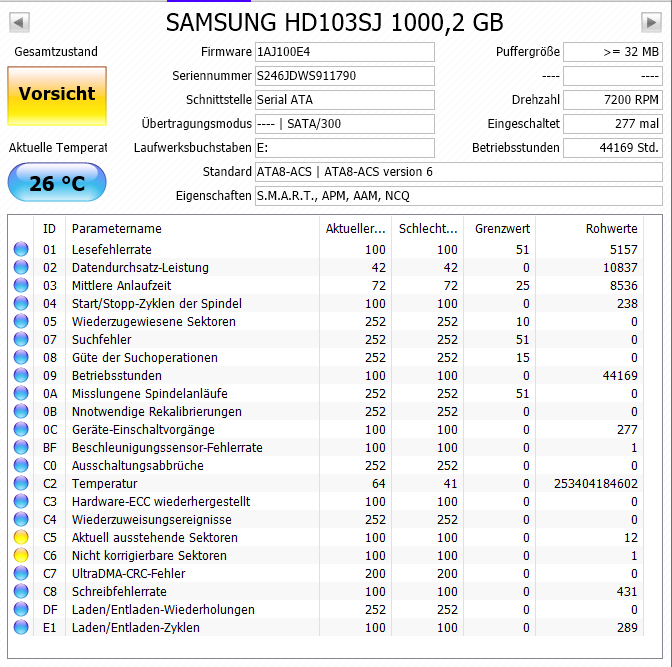Select the Datendurchsatz-Leistung parameter name
Viewport: 672px width, 667px height.
[140, 267]
